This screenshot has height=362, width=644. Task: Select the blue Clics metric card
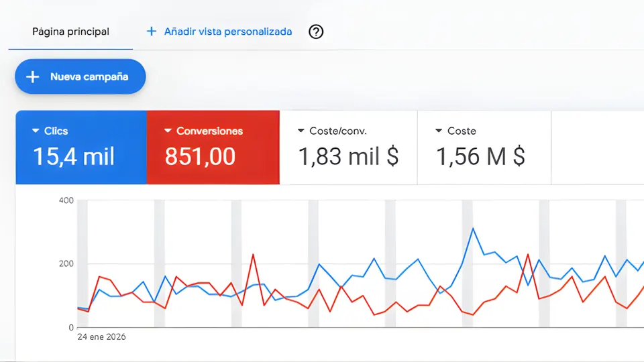tap(81, 147)
